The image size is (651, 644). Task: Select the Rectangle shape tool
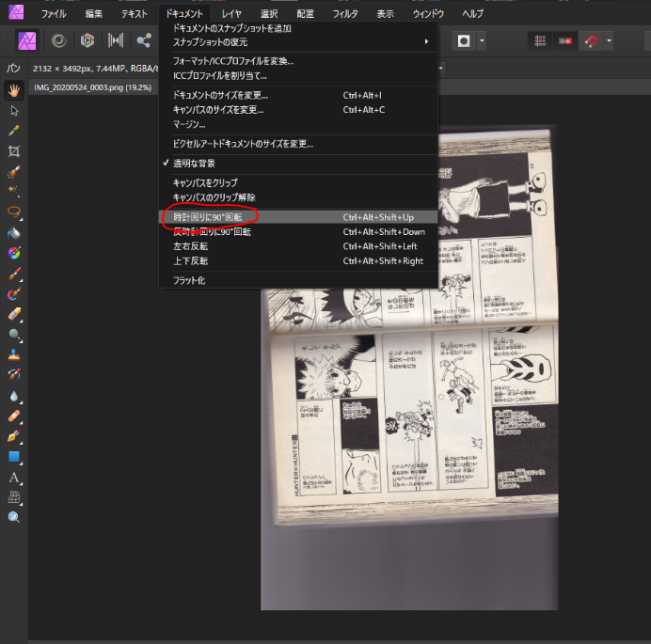click(x=14, y=457)
